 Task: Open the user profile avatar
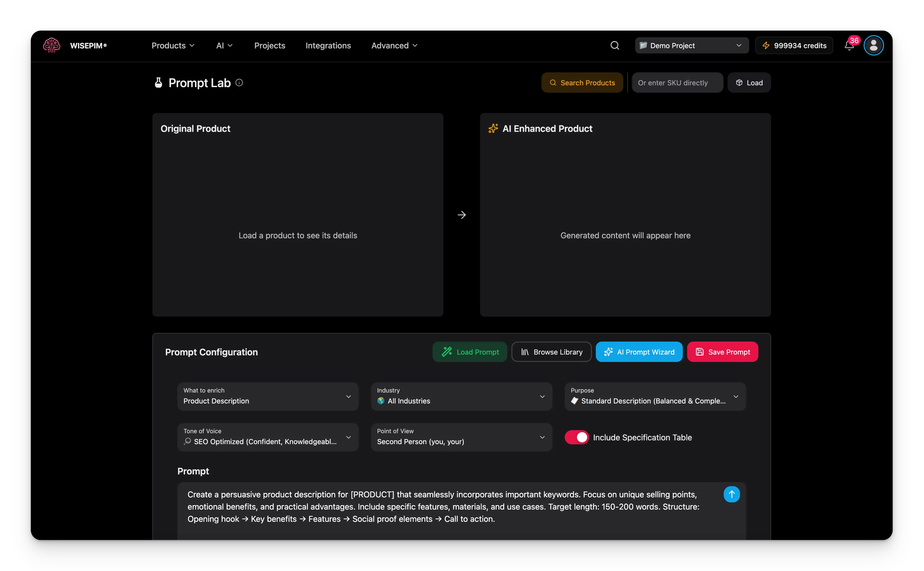(x=874, y=45)
